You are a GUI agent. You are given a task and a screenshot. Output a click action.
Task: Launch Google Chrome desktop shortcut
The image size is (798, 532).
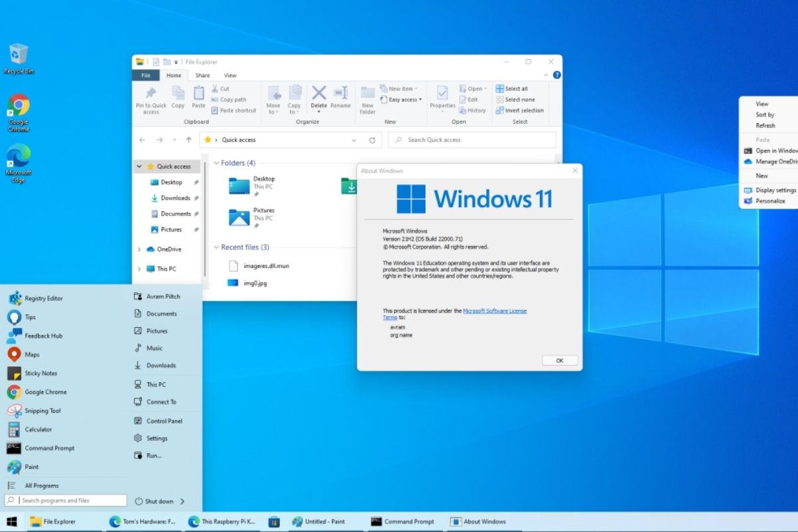[x=19, y=112]
